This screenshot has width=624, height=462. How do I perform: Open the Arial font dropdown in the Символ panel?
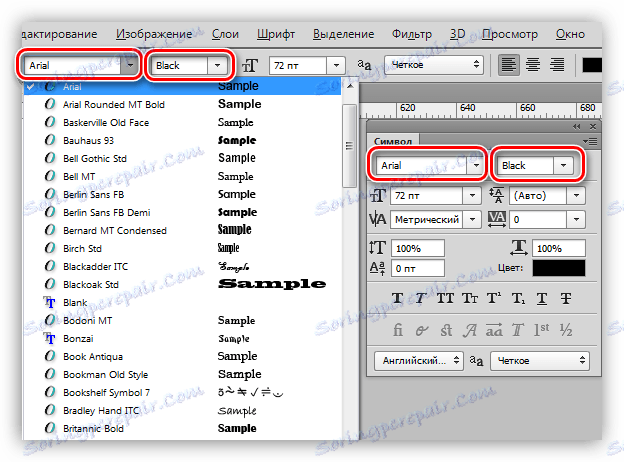click(x=476, y=165)
